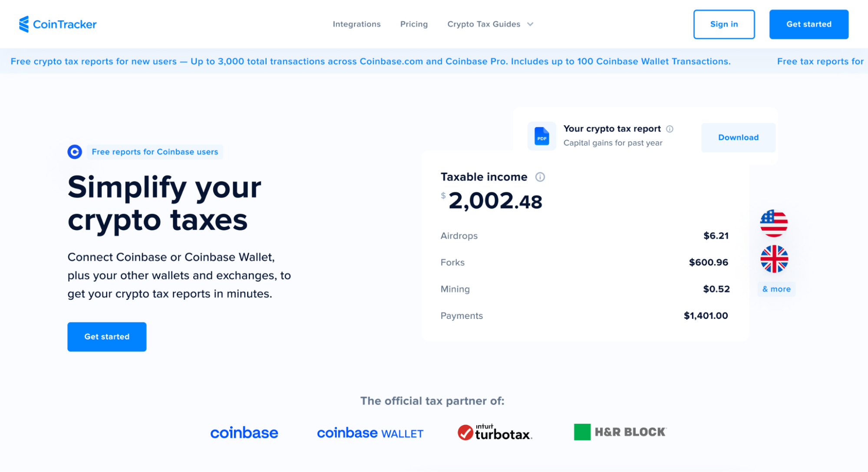This screenshot has height=472, width=868.
Task: Open the Pricing menu item
Action: (414, 24)
